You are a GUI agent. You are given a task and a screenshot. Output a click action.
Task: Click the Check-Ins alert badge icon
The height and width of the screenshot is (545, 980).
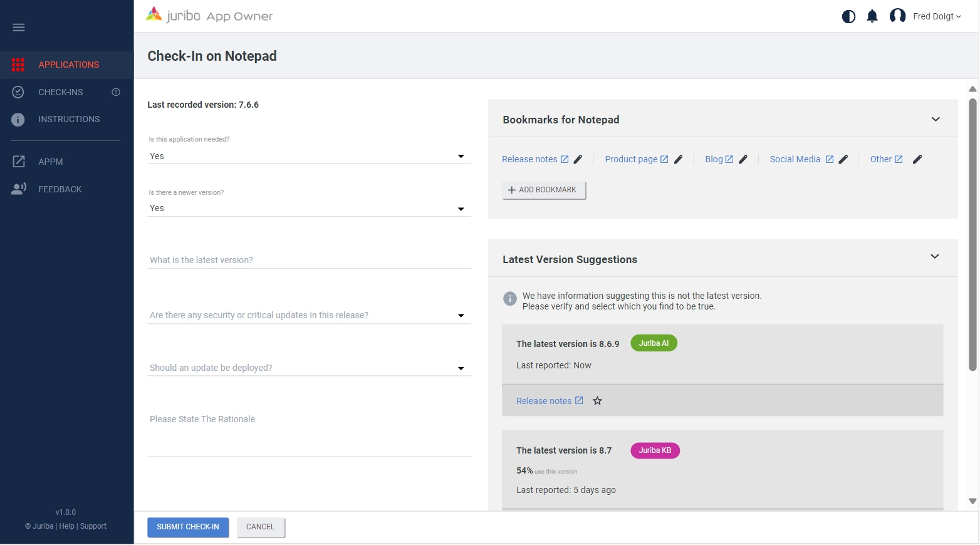116,92
